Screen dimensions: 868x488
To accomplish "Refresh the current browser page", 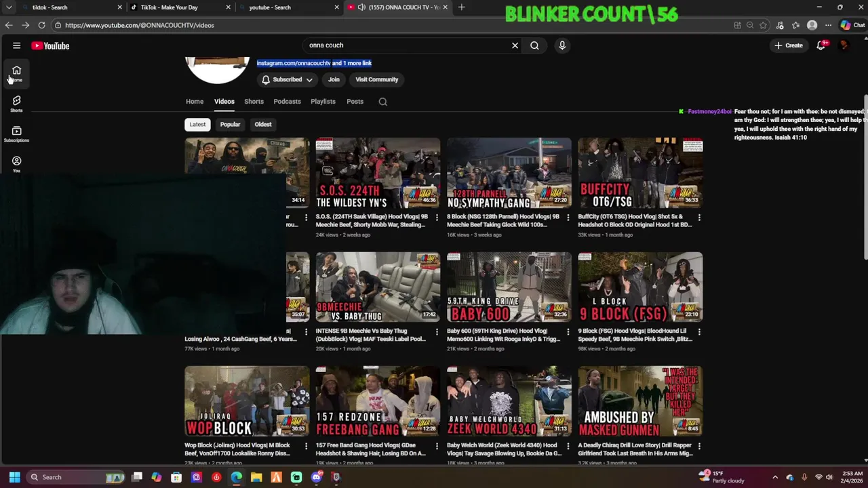I will (x=41, y=25).
